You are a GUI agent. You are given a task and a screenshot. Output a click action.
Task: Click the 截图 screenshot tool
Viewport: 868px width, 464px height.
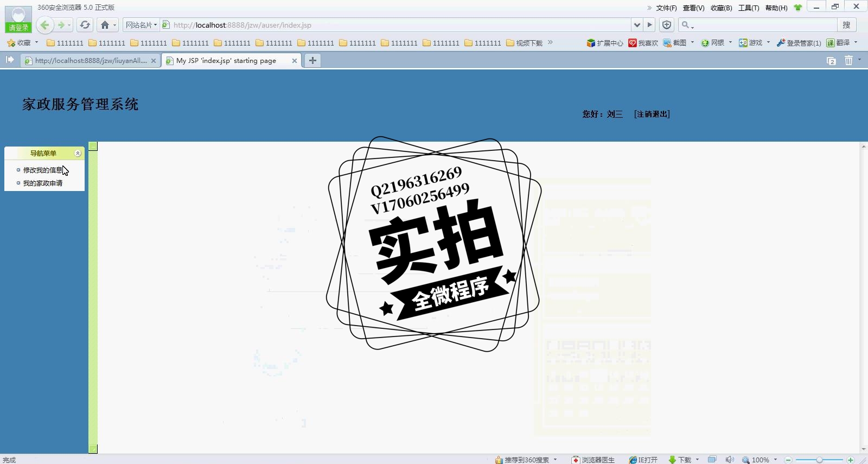pyautogui.click(x=675, y=42)
